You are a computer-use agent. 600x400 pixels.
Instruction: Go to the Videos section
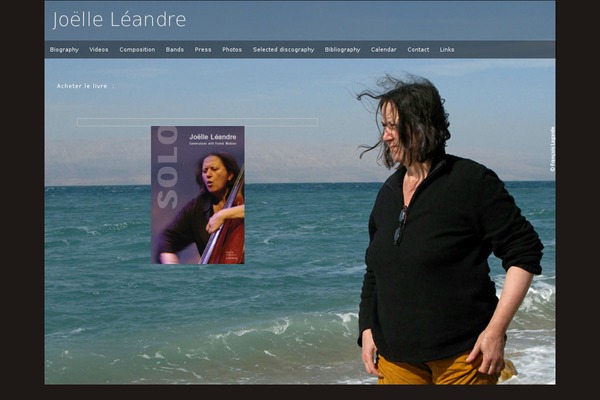(99, 49)
